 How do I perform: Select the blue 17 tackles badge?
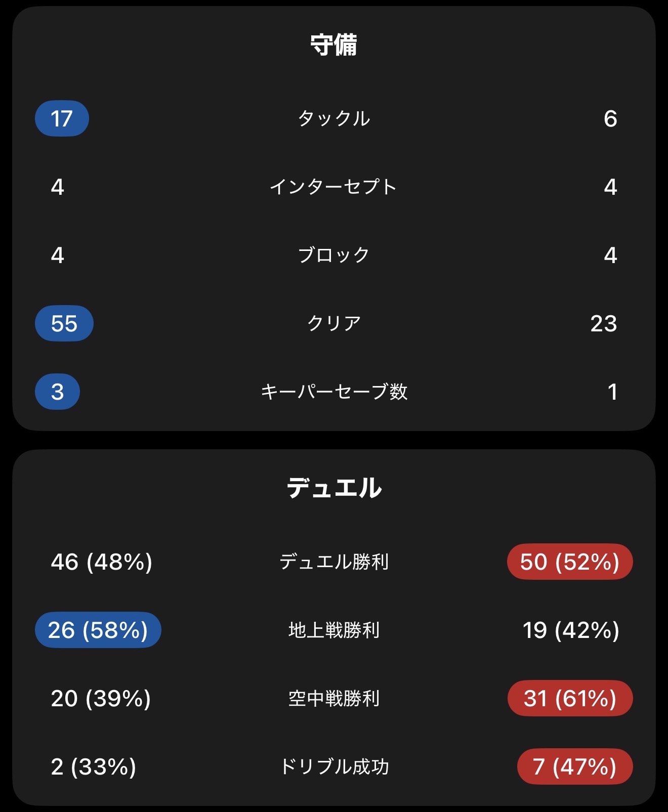(62, 119)
